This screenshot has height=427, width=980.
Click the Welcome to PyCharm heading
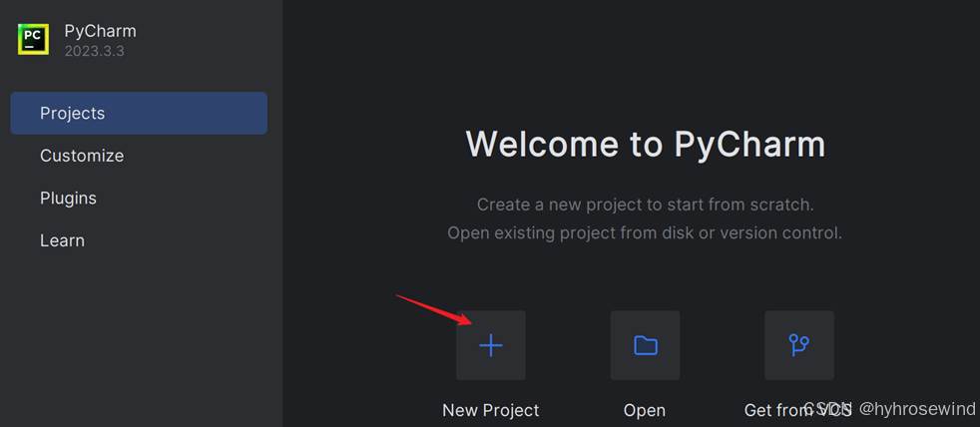[x=646, y=144]
